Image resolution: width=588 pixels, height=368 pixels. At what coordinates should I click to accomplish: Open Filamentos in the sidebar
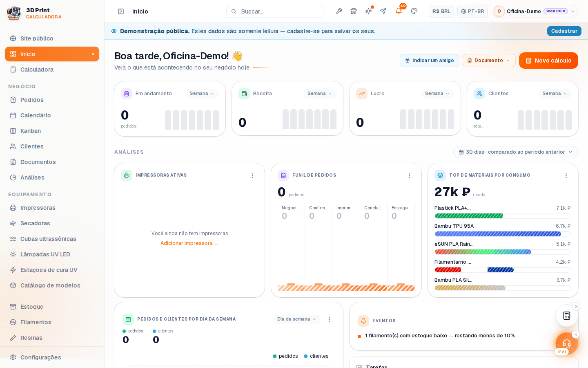point(52,322)
